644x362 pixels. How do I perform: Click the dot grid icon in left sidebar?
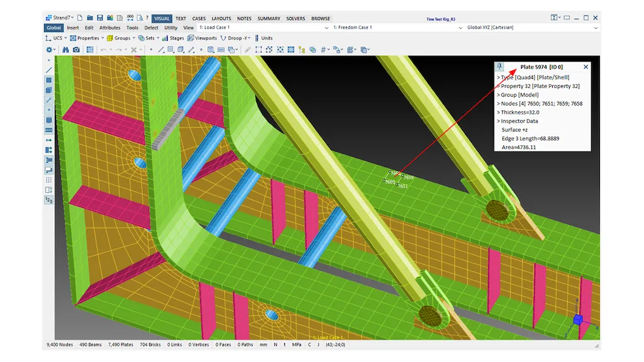click(49, 180)
